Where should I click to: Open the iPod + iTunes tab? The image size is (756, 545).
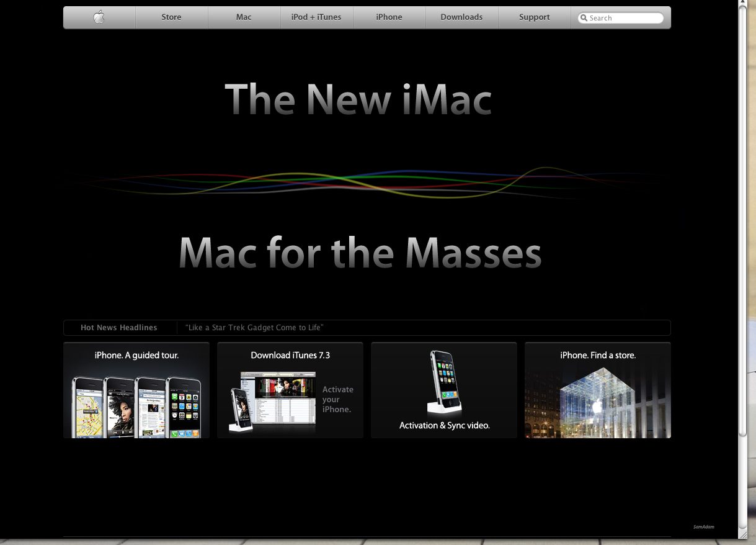tap(316, 17)
